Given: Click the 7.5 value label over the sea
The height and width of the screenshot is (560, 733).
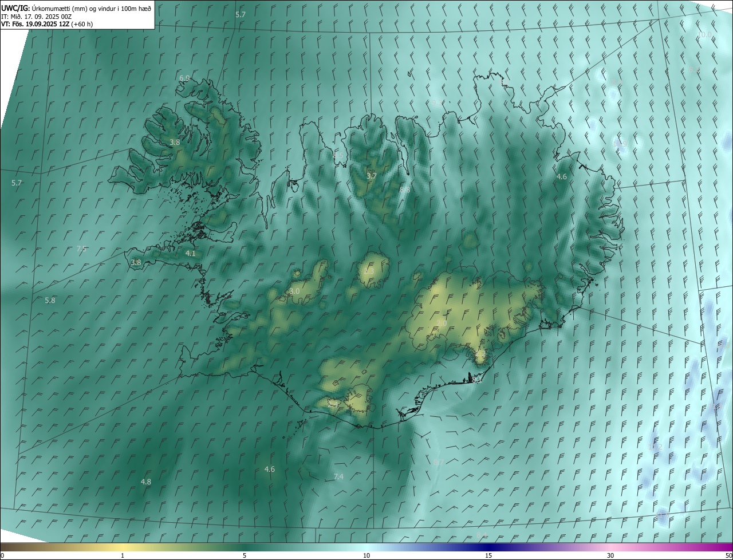Looking at the screenshot, I should coord(81,249).
